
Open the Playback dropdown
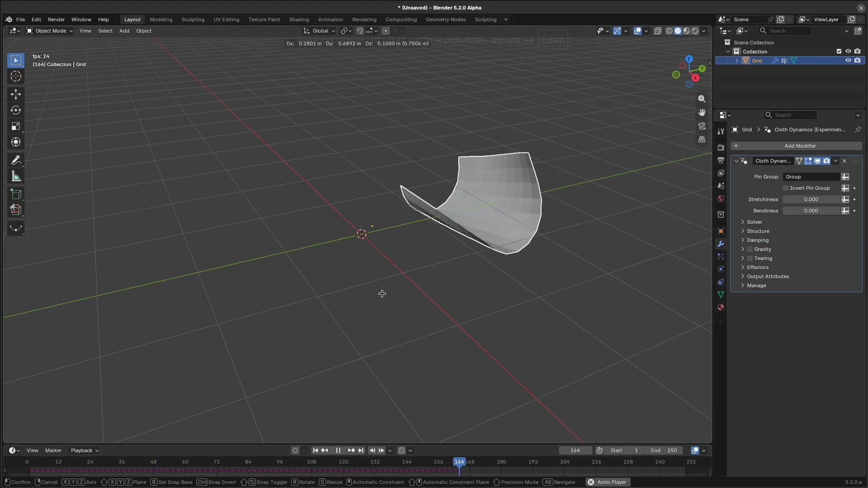pos(84,450)
